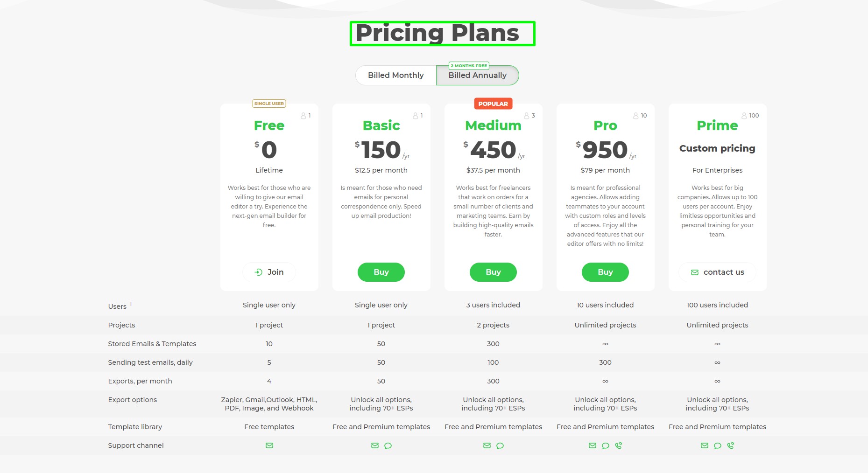This screenshot has height=473, width=868.
Task: Click the user count icon on Pro card
Action: tap(635, 116)
